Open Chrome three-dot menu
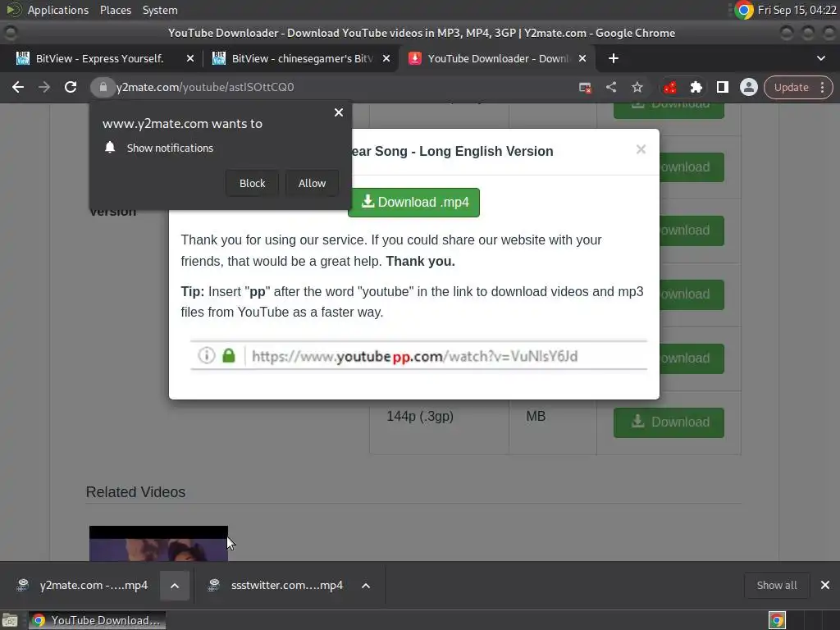Screen dimensions: 840x630 pyautogui.click(x=822, y=87)
